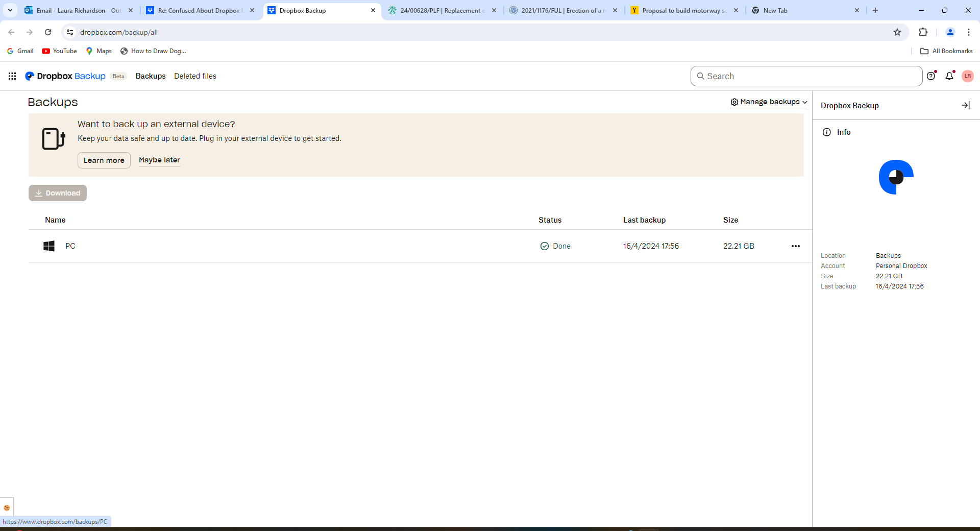This screenshot has height=531, width=980.
Task: Open the Dropbox apps grid menu
Action: 12,76
